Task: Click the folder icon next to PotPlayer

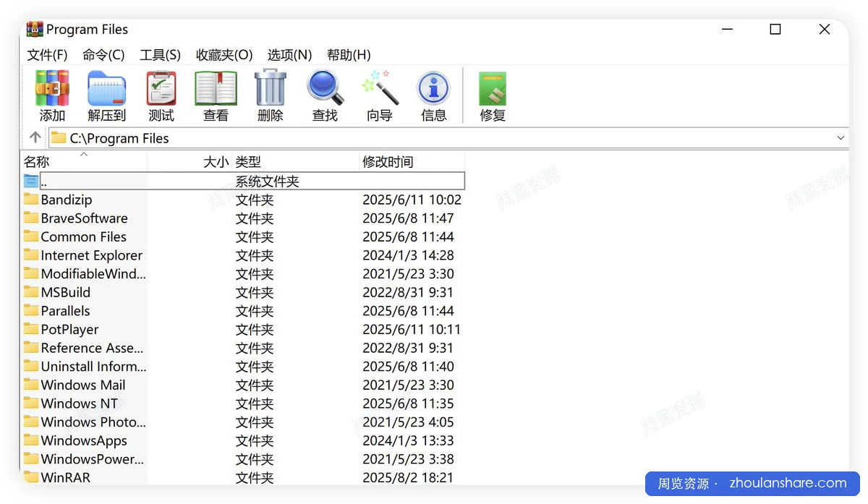Action: pyautogui.click(x=30, y=329)
